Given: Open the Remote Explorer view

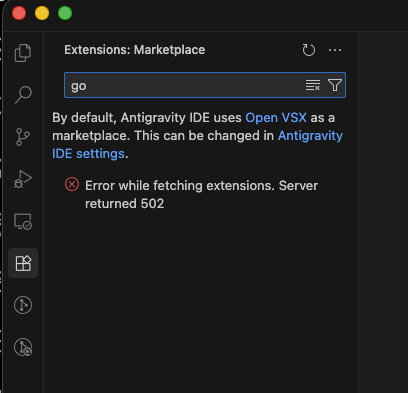Looking at the screenshot, I should pyautogui.click(x=23, y=221).
